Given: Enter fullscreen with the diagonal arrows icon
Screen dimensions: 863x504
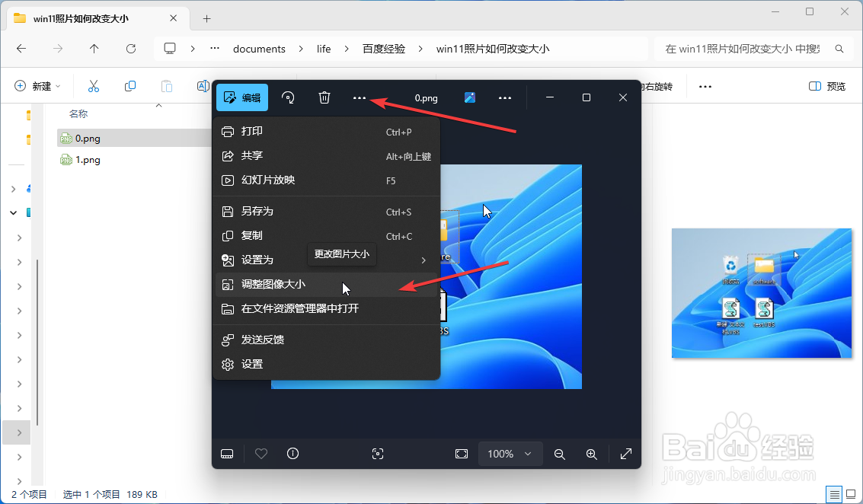Looking at the screenshot, I should [625, 454].
